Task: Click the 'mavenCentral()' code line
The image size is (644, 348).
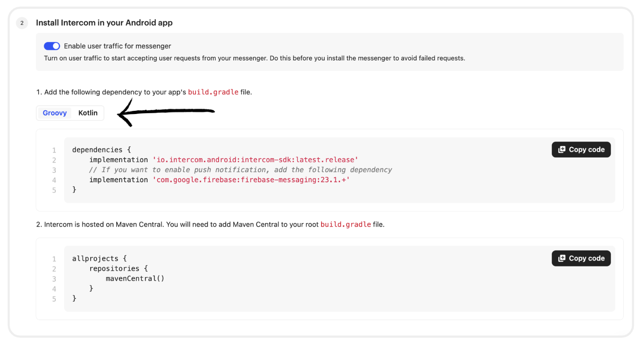Action: 135,279
